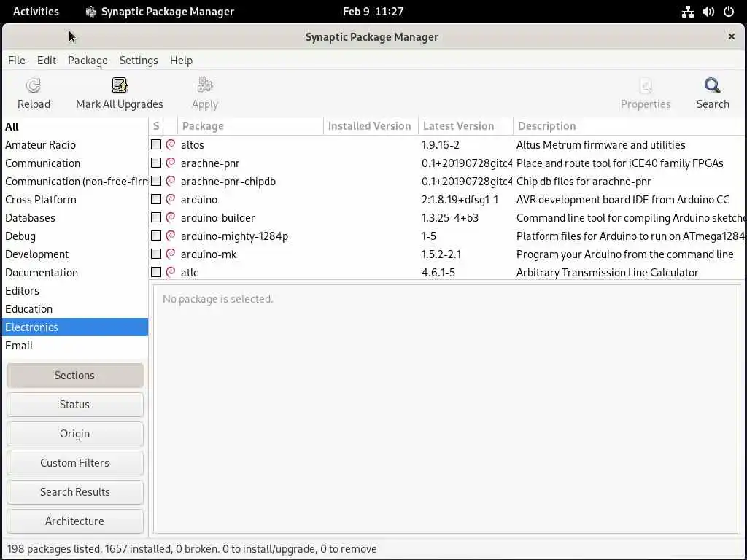
Task: Open the File menu
Action: point(17,61)
